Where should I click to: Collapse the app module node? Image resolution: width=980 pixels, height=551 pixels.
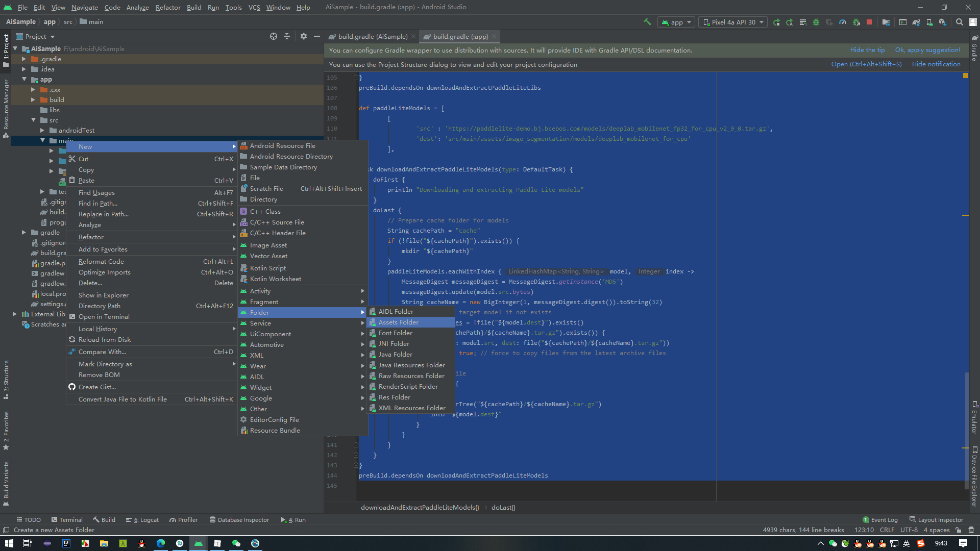[x=24, y=80]
